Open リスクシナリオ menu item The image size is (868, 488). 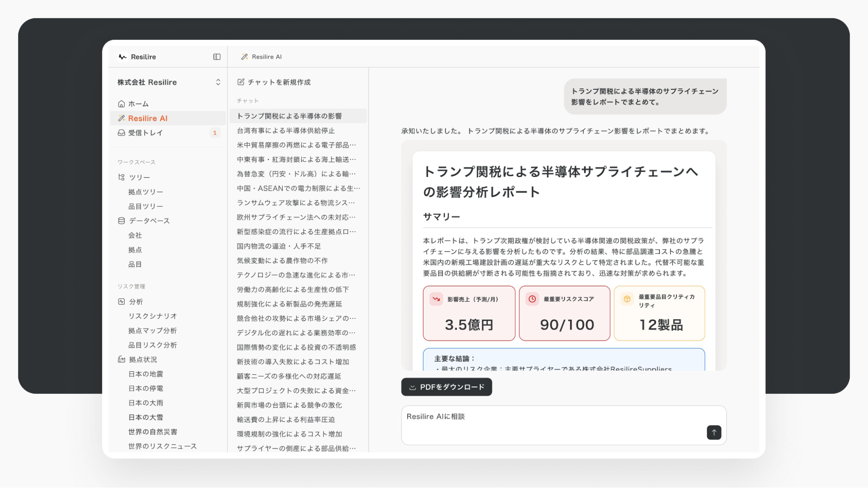click(x=152, y=316)
